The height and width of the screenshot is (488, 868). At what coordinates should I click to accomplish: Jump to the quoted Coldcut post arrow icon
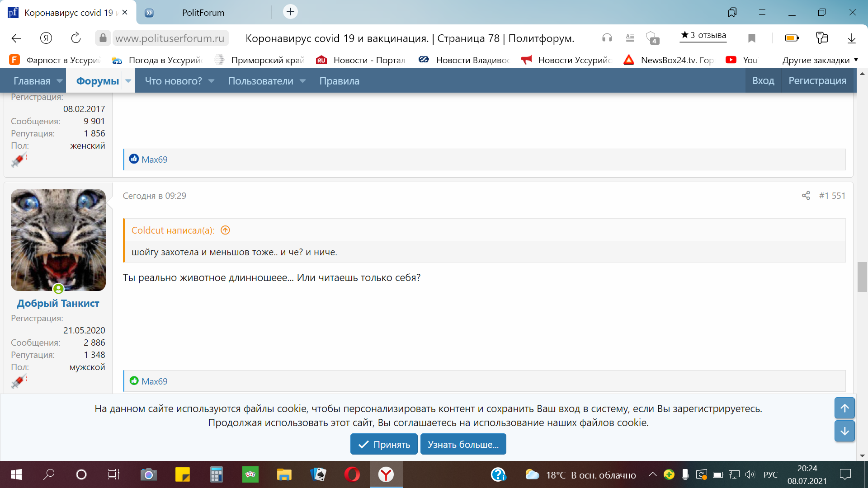click(x=225, y=230)
